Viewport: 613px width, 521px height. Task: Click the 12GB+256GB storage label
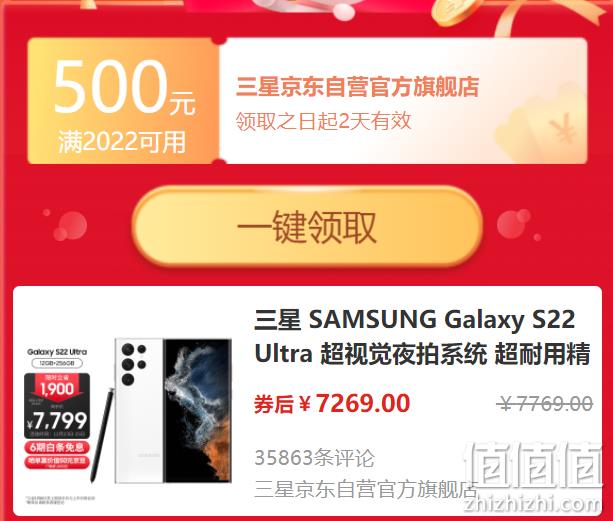pos(57,363)
